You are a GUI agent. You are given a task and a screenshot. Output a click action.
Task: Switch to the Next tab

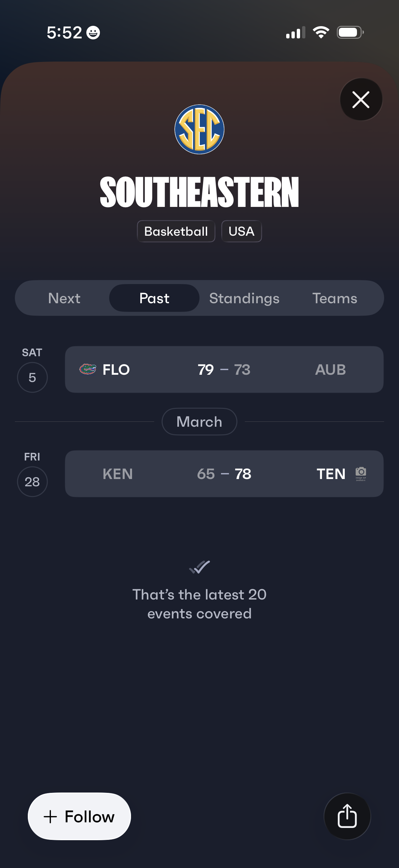tap(64, 298)
